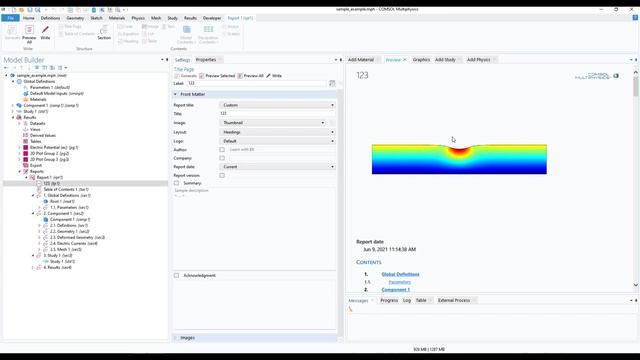Select the Derived Values node
Image resolution: width=640 pixels, height=360 pixels.
39,135
